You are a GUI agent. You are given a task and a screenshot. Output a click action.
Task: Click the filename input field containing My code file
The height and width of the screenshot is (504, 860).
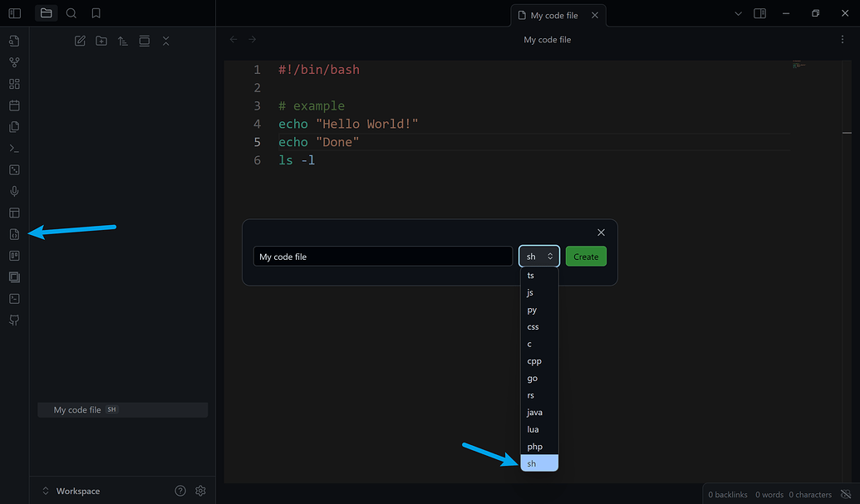coord(382,256)
